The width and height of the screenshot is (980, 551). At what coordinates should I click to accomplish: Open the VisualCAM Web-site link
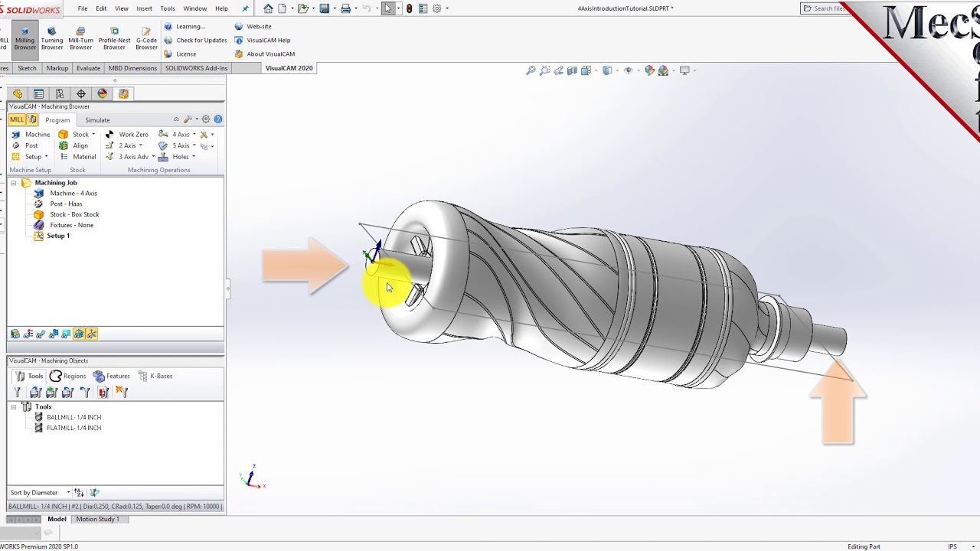pos(253,26)
